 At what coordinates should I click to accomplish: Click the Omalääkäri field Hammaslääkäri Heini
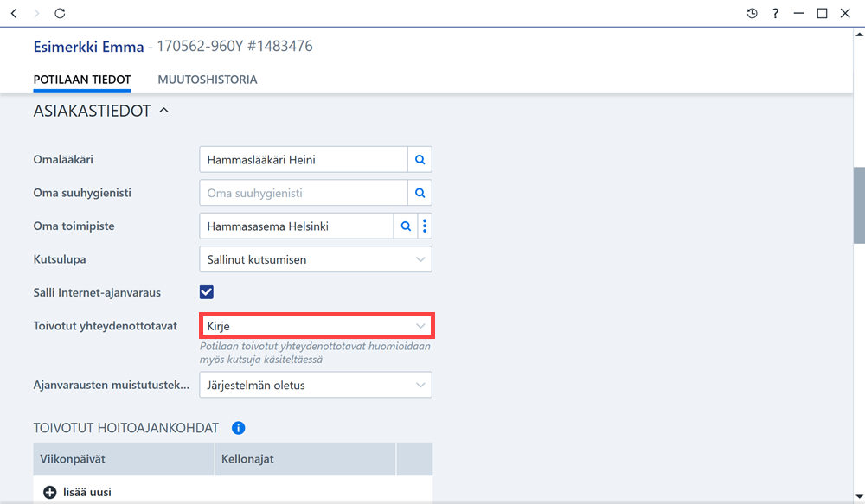[x=304, y=159]
